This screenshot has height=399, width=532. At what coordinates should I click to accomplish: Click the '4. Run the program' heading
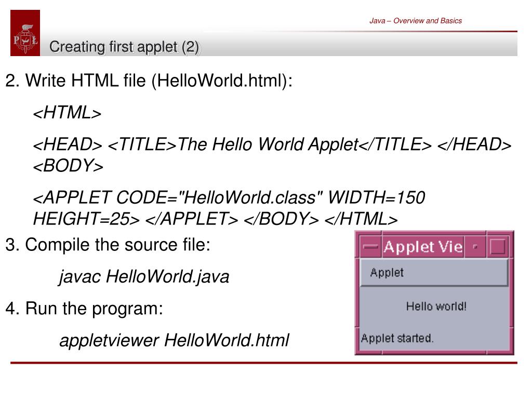tap(84, 309)
